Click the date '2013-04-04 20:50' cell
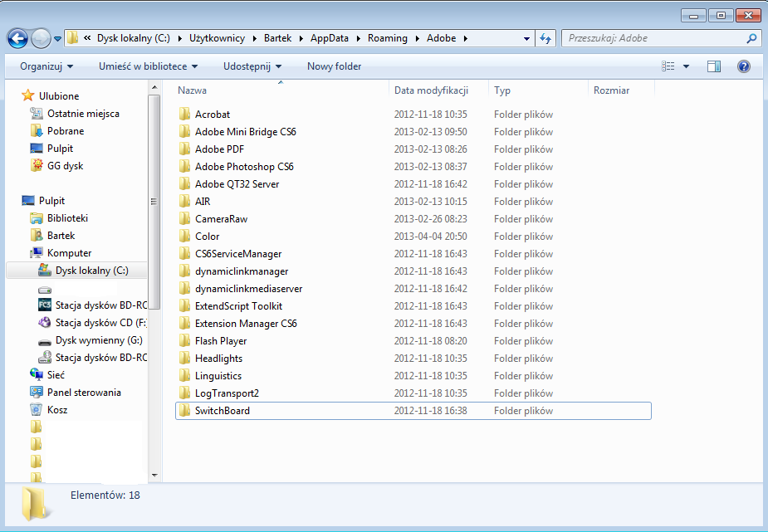768x532 pixels. (431, 237)
